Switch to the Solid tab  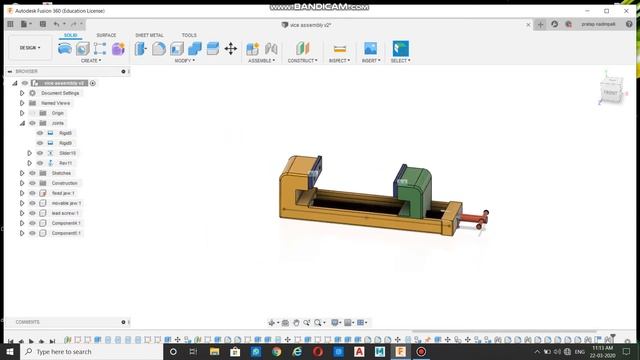(x=70, y=36)
